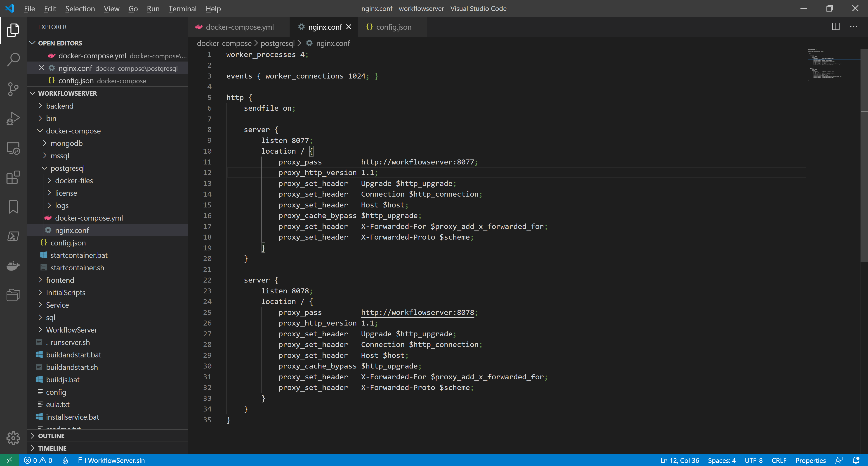
Task: Open installservice.bat file
Action: 72,417
